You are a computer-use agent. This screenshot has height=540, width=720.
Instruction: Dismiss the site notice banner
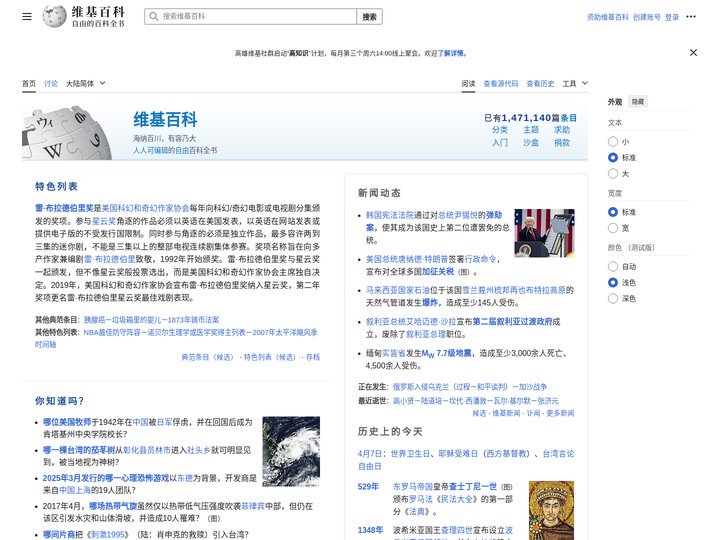coord(693,53)
